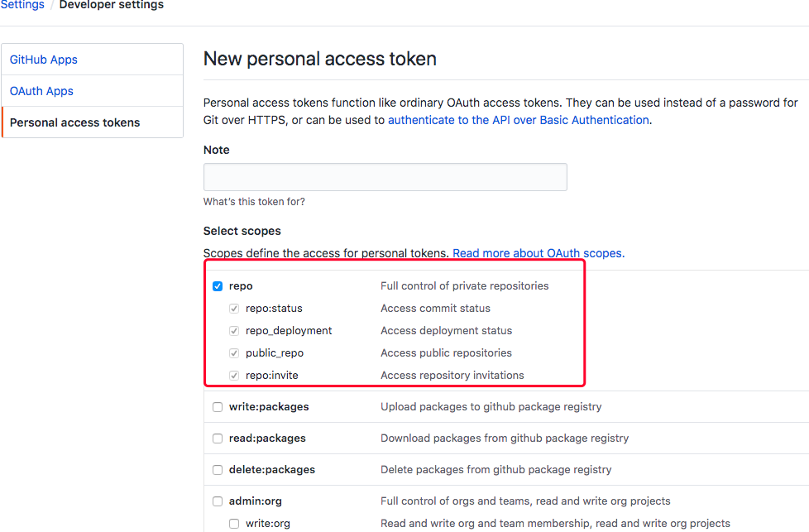
Task: Uncheck the repo scope checkbox
Action: pyautogui.click(x=218, y=286)
